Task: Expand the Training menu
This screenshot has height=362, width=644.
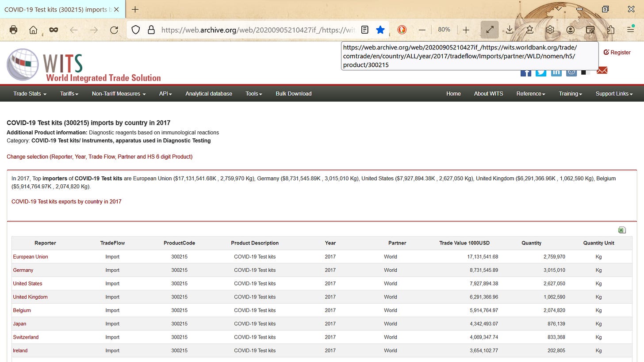Action: tap(570, 94)
